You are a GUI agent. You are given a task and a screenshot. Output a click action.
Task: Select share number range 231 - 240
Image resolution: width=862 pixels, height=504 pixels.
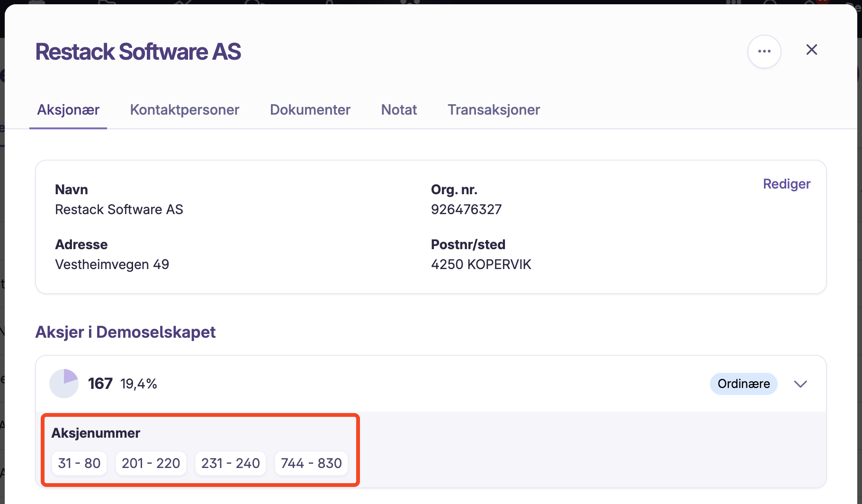230,463
